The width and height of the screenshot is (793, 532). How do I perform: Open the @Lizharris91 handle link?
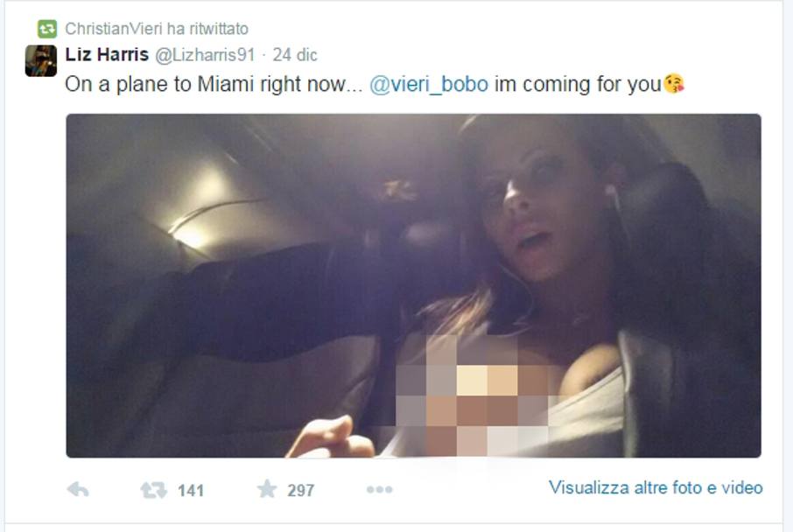[205, 54]
